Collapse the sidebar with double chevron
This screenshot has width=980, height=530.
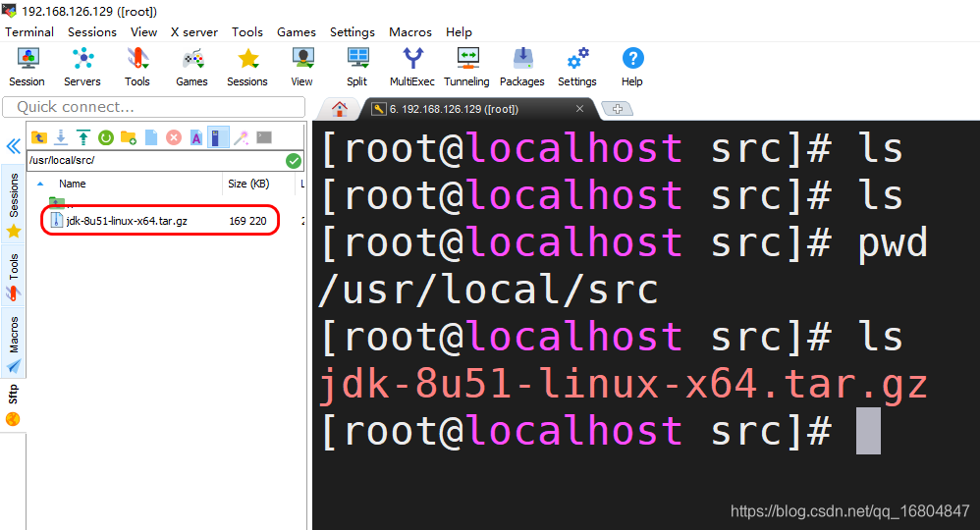[13, 146]
